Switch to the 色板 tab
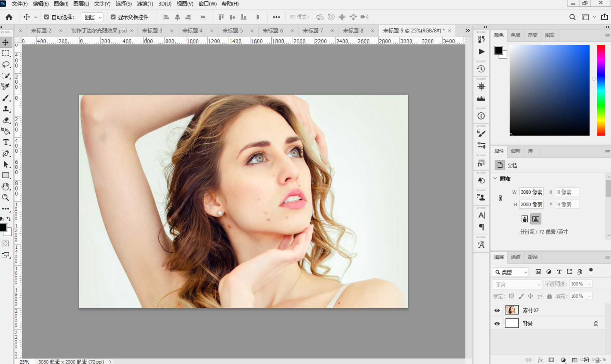This screenshot has width=611, height=364. point(516,35)
